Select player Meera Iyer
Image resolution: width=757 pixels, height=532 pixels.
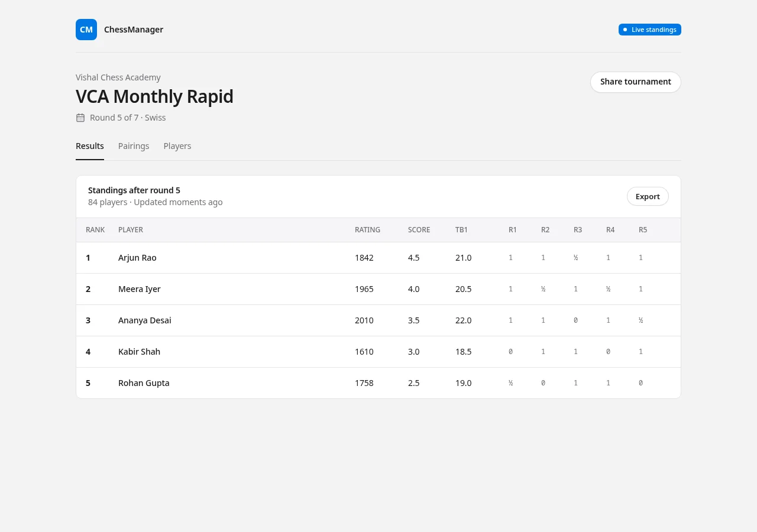140,289
